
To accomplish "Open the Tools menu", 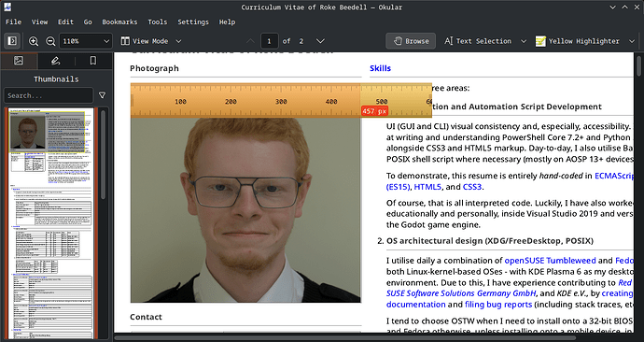I will click(158, 21).
